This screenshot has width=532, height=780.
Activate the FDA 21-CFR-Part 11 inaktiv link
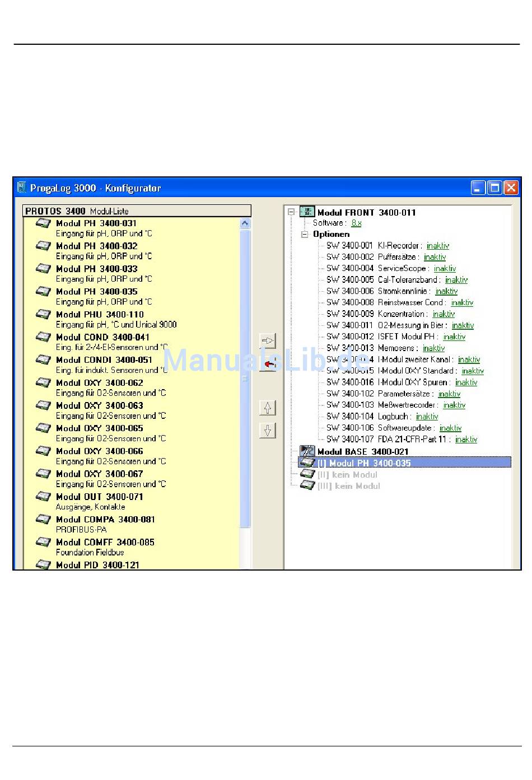[x=466, y=440]
